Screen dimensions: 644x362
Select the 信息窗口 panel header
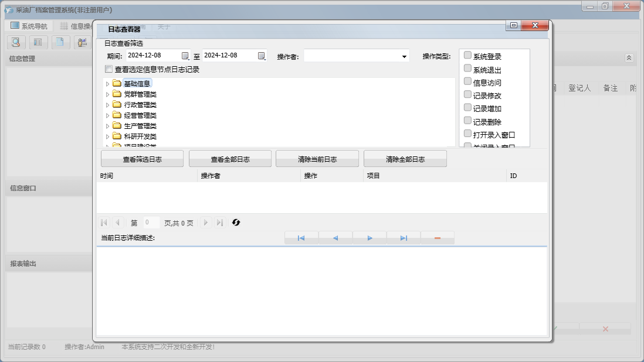(49, 188)
